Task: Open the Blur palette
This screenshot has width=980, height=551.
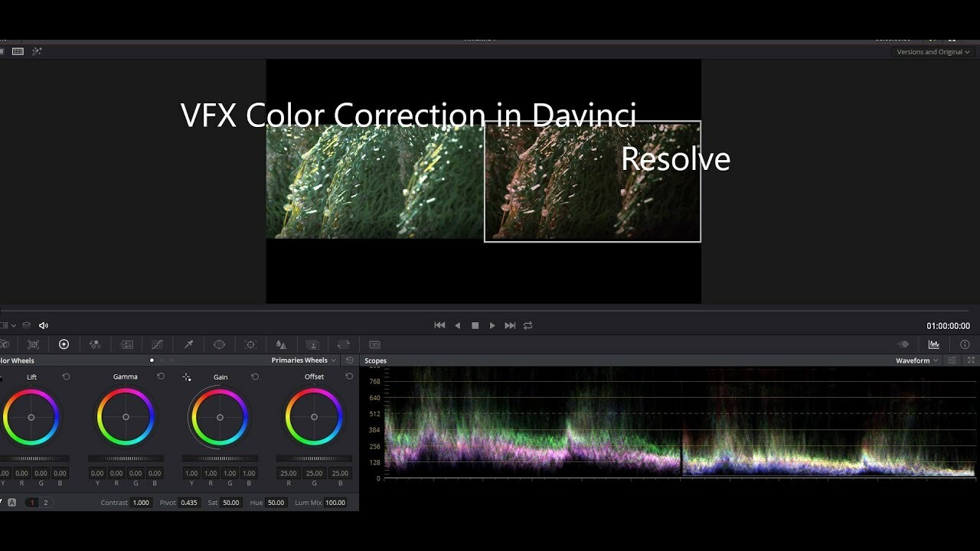Action: 280,344
